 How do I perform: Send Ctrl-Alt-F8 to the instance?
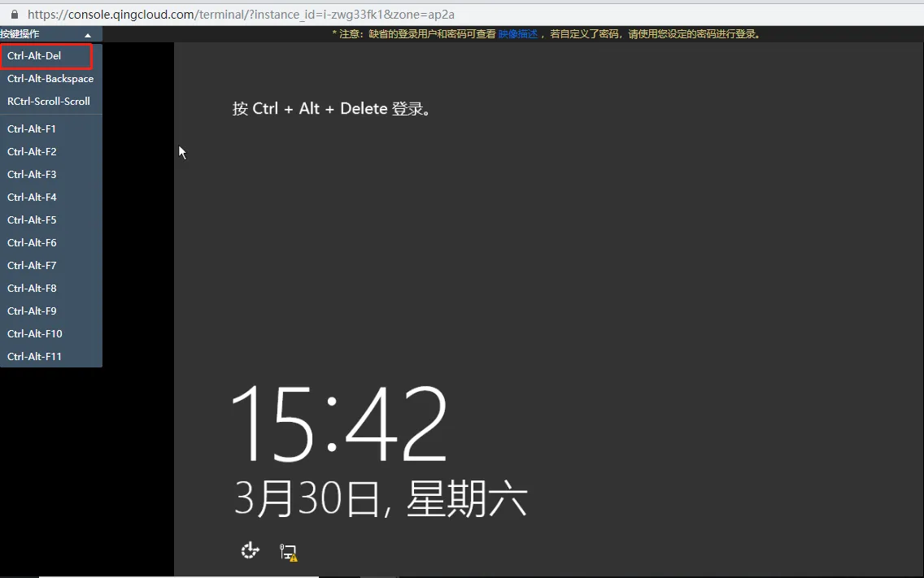click(x=32, y=288)
